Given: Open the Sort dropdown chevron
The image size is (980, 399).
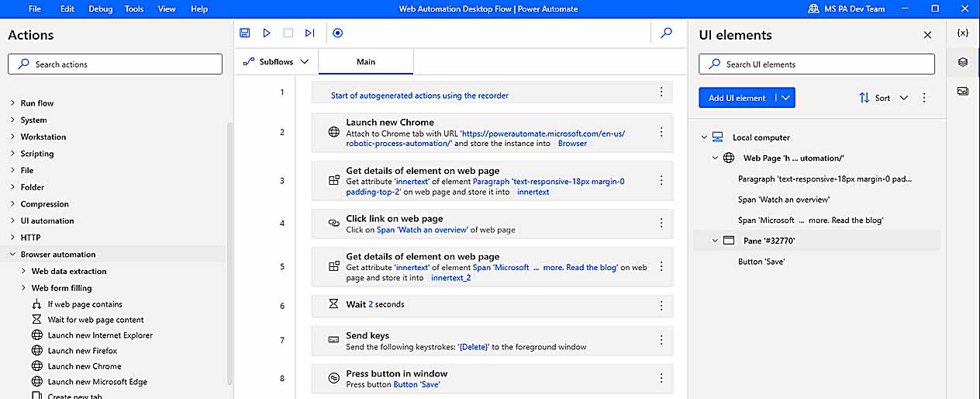Looking at the screenshot, I should pos(904,98).
